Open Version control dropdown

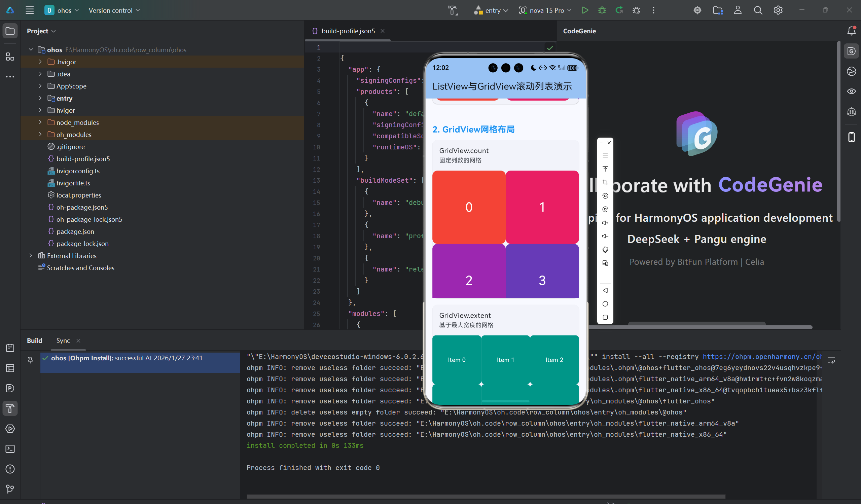pos(114,10)
